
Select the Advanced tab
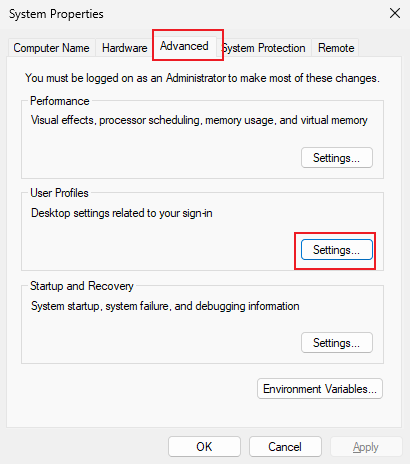pos(184,46)
